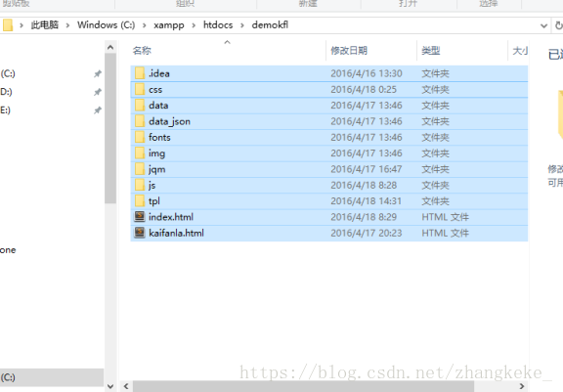
Task: Expand chevron after htdocs in breadcrumb
Action: pyautogui.click(x=242, y=25)
